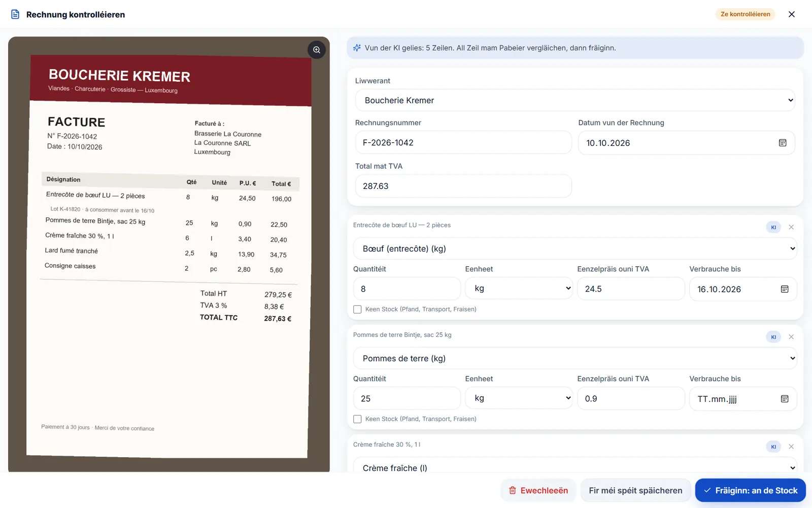This screenshot has height=508, width=812.
Task: Open the calendar for Entrecôte Verbrauche bis
Action: (x=785, y=289)
